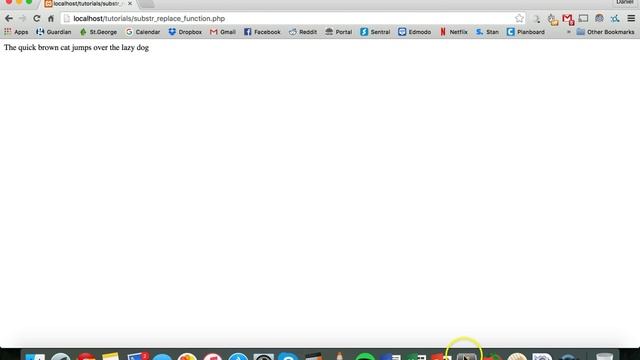Viewport: 640px width, 360px height.
Task: Click the browser forward arrow
Action: [22, 18]
